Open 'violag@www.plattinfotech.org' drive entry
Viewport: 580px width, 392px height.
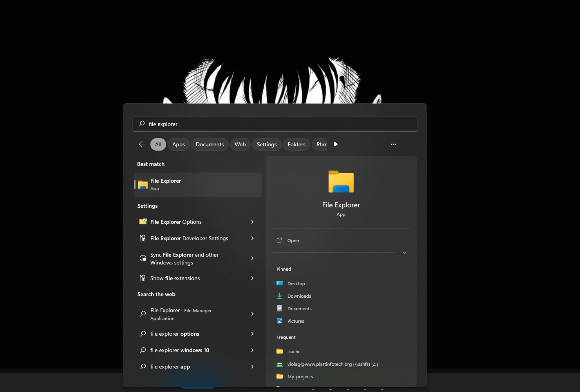tap(332, 364)
